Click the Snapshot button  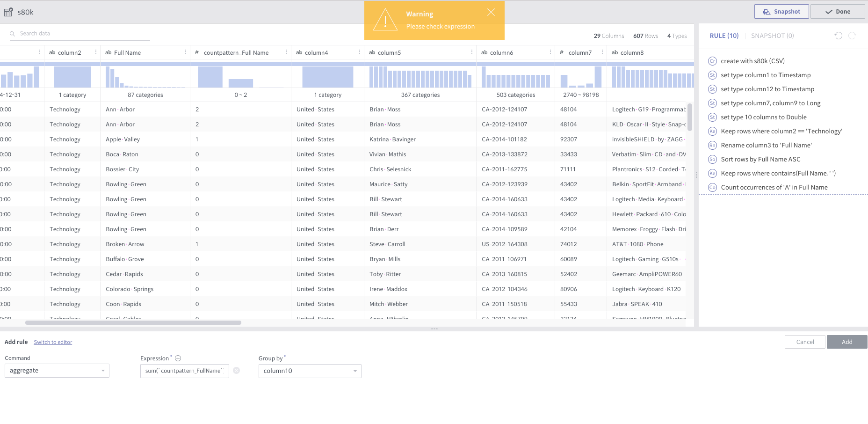pyautogui.click(x=781, y=12)
